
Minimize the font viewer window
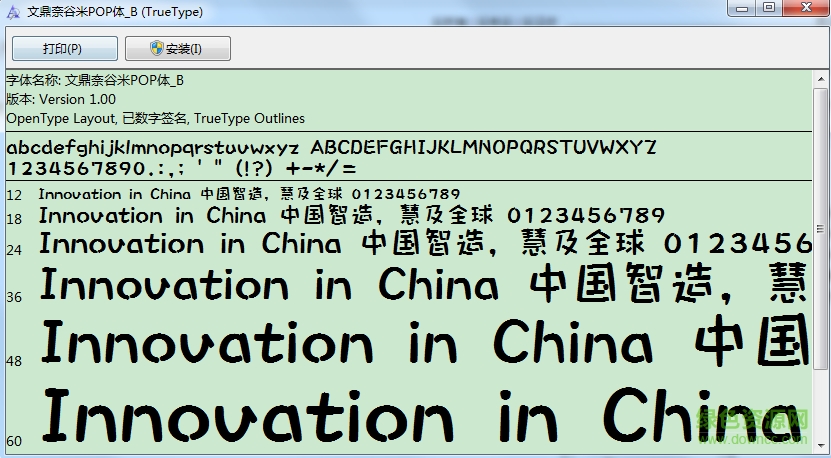click(x=742, y=8)
